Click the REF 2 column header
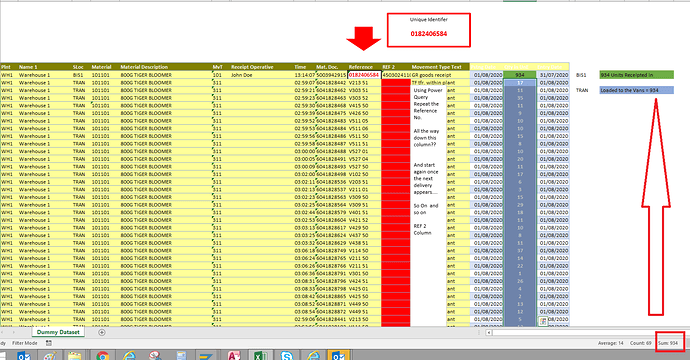Viewport: 690px width, 360px height. click(396, 67)
